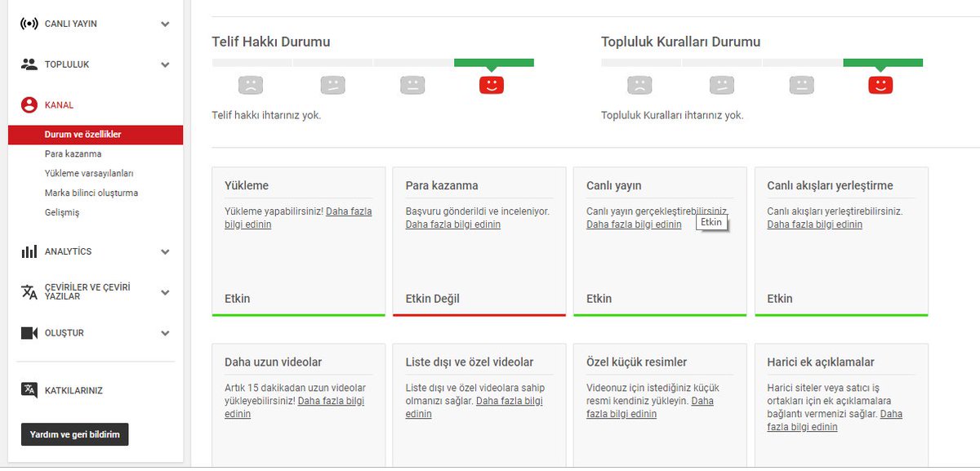Click the green community guidelines bar segment
The width and height of the screenshot is (980, 471).
click(883, 62)
